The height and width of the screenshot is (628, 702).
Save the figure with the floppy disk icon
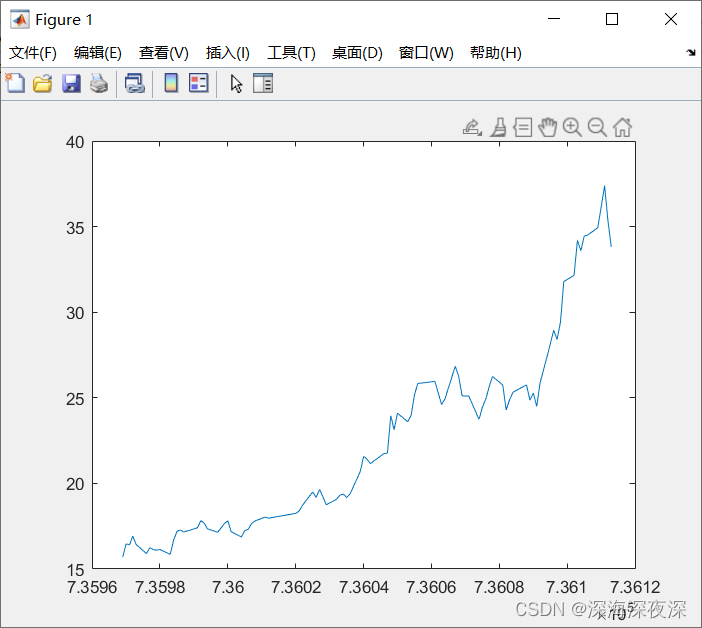pos(71,84)
